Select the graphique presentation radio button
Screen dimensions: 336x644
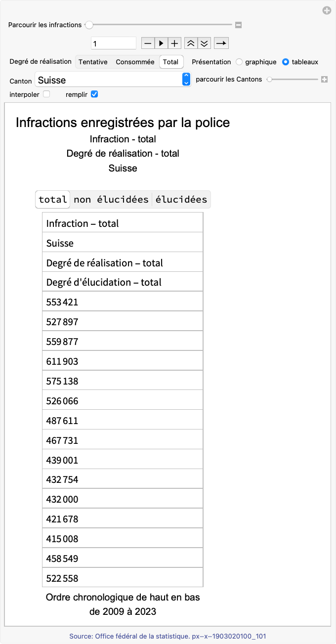pos(239,62)
